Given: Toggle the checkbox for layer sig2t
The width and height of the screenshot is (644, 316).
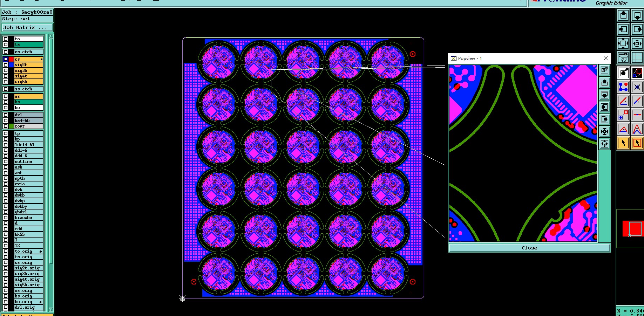Looking at the screenshot, I should click(6, 65).
